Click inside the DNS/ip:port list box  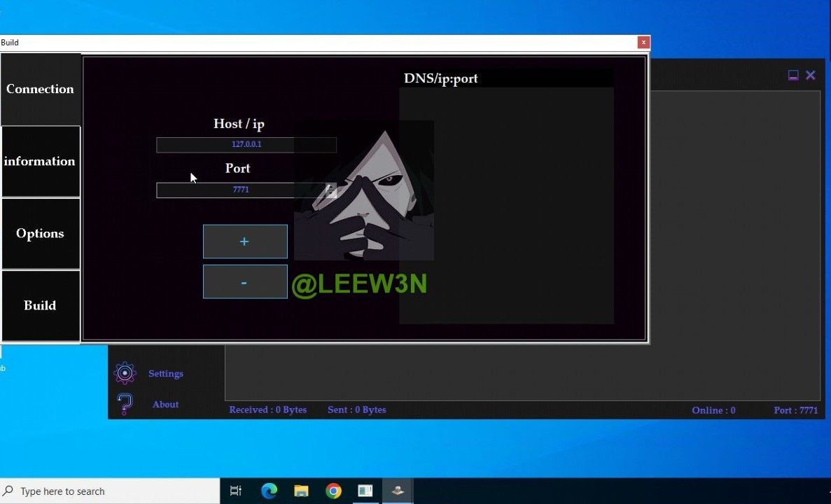coord(506,204)
